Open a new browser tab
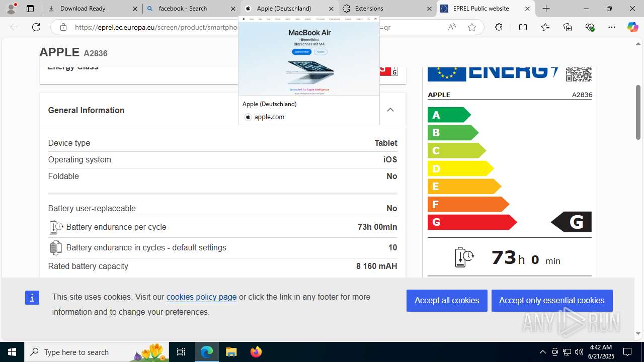This screenshot has width=644, height=362. pyautogui.click(x=546, y=9)
